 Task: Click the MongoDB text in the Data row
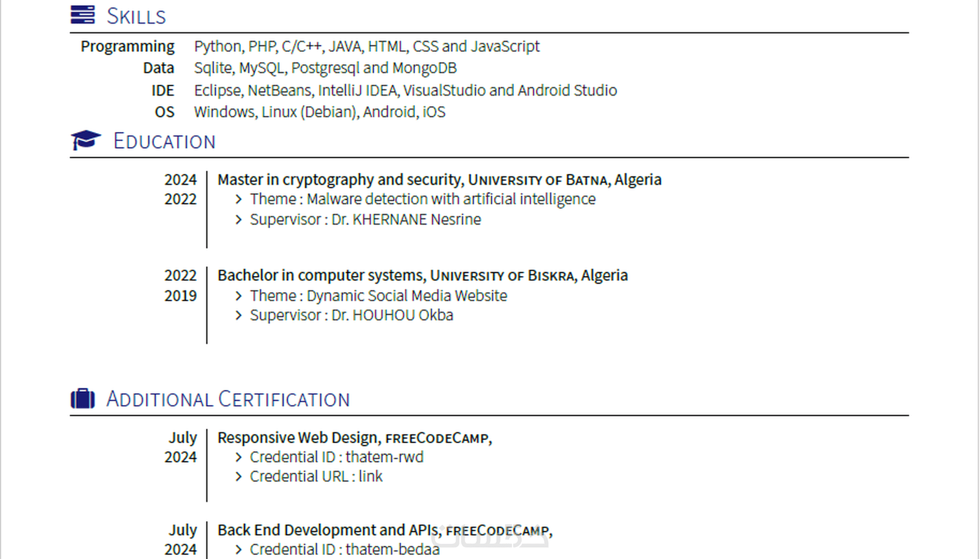click(x=424, y=68)
